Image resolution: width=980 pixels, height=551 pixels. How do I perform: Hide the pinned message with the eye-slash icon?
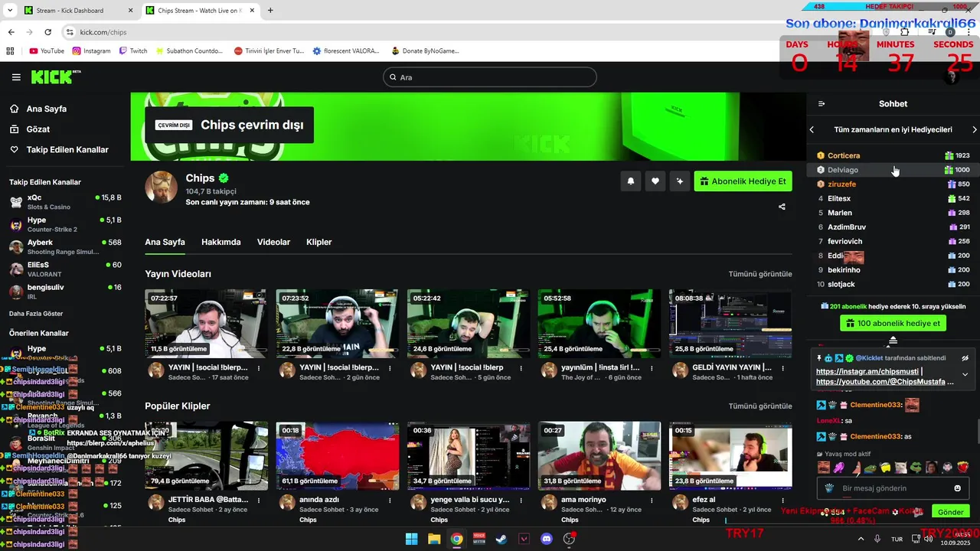click(x=965, y=357)
